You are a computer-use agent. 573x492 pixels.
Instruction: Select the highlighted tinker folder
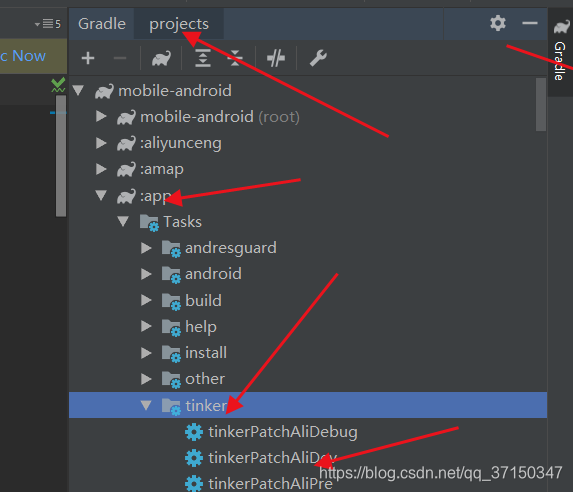(x=308, y=405)
